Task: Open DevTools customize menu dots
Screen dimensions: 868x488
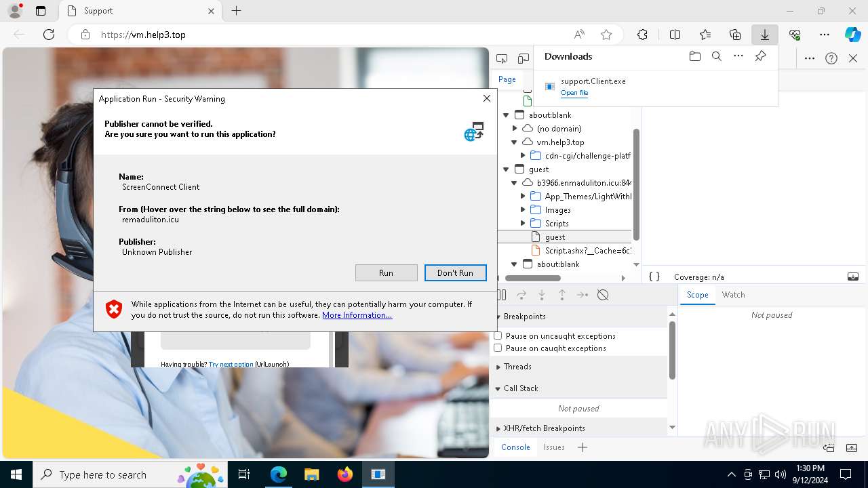Action: coord(810,58)
